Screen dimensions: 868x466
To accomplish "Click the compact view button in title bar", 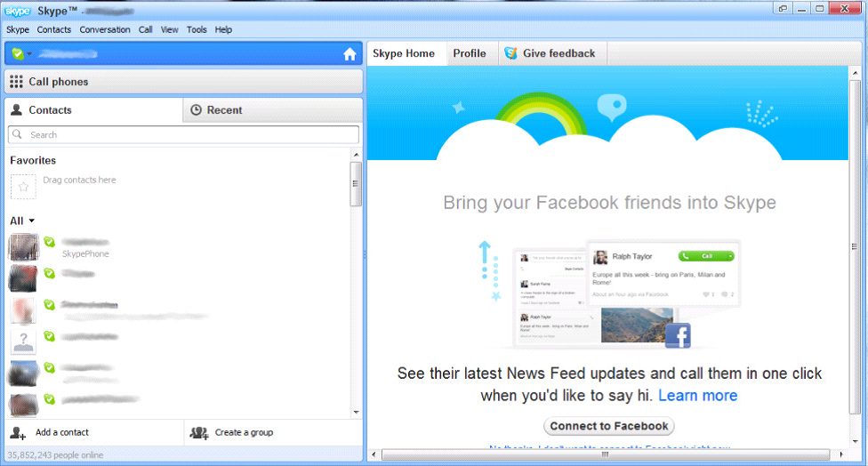I will pyautogui.click(x=783, y=8).
